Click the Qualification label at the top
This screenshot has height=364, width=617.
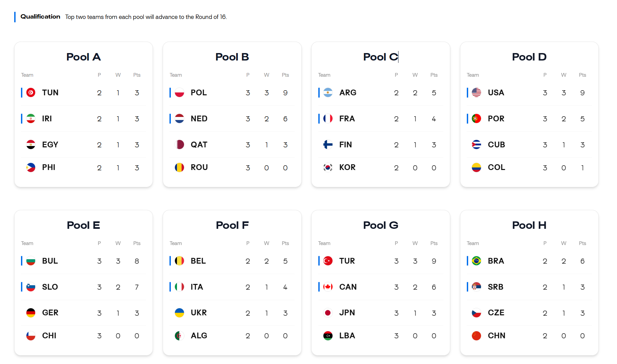tap(40, 17)
